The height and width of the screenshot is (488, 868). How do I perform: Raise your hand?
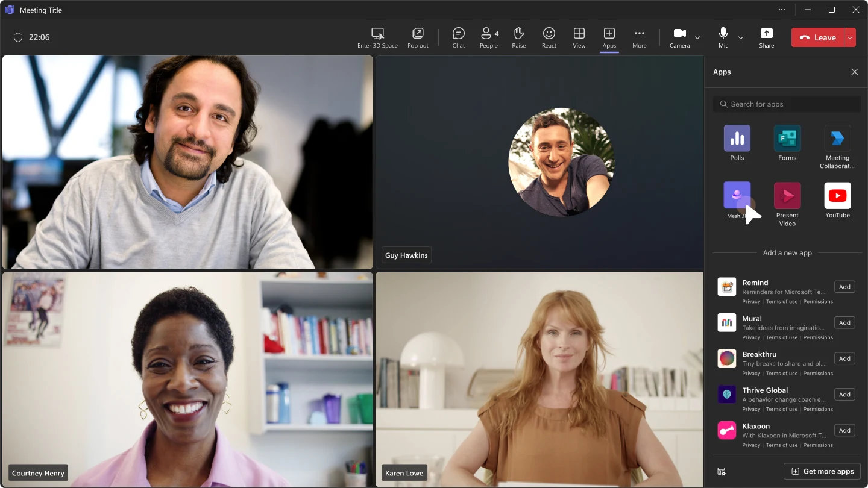tap(519, 37)
